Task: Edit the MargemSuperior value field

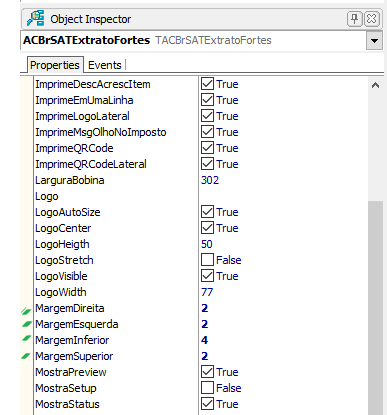Action: pyautogui.click(x=283, y=356)
